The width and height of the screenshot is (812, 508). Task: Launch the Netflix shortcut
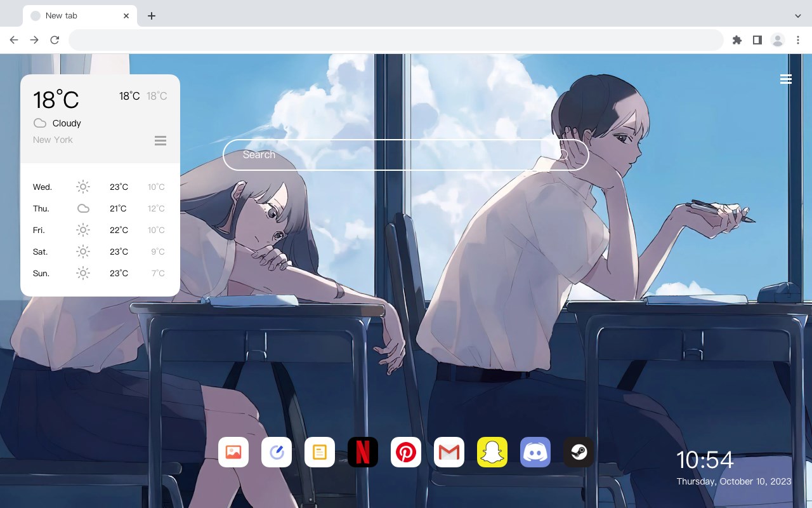(x=363, y=452)
